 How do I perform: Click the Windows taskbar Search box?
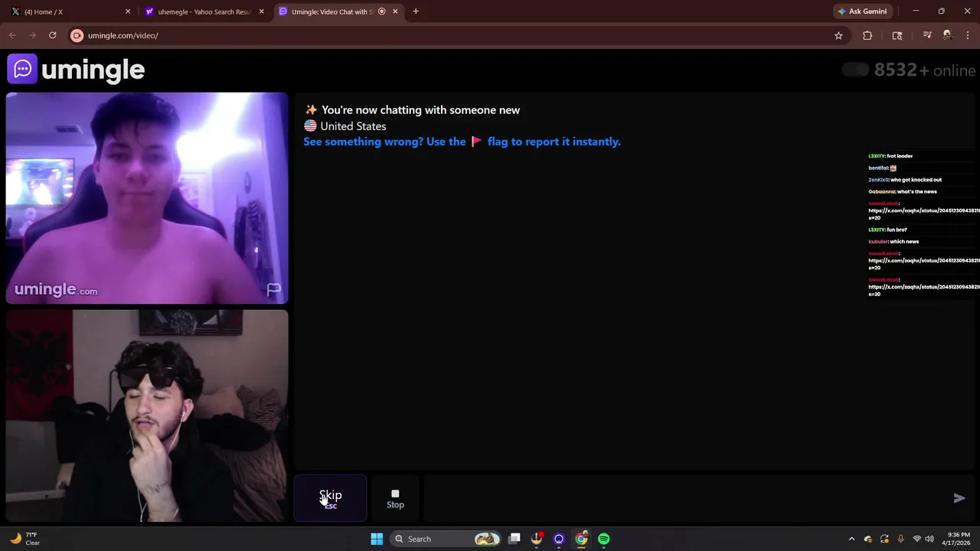[x=446, y=539]
